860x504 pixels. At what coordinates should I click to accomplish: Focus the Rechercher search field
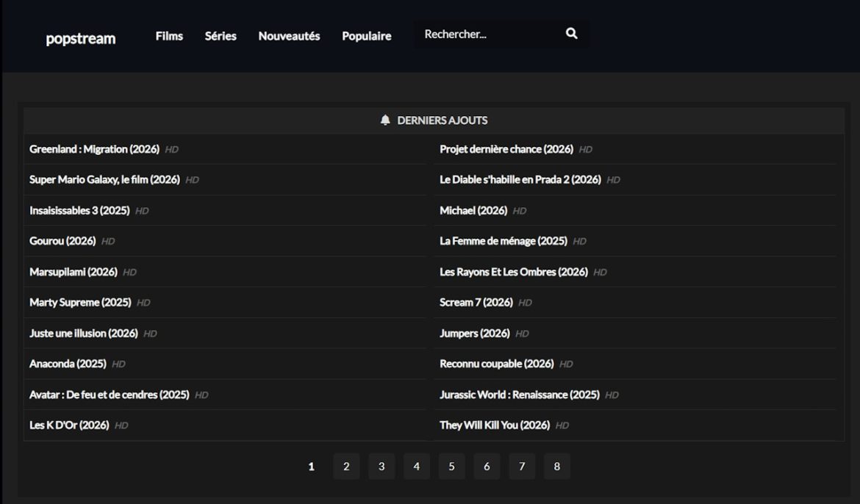pyautogui.click(x=488, y=34)
